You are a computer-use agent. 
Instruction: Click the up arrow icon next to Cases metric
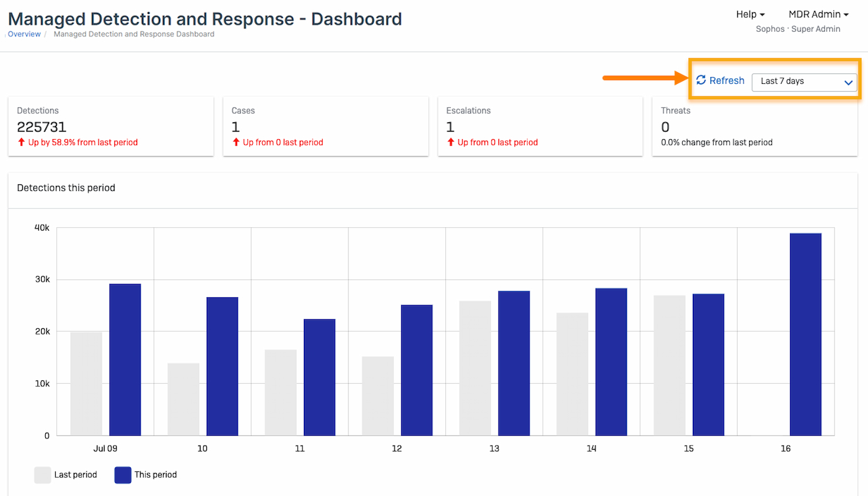click(x=235, y=142)
